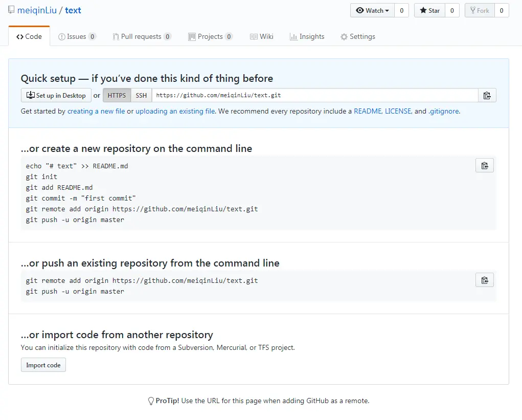Click inside the repository URL field
Screen dimensions: 522x420
pos(314,95)
